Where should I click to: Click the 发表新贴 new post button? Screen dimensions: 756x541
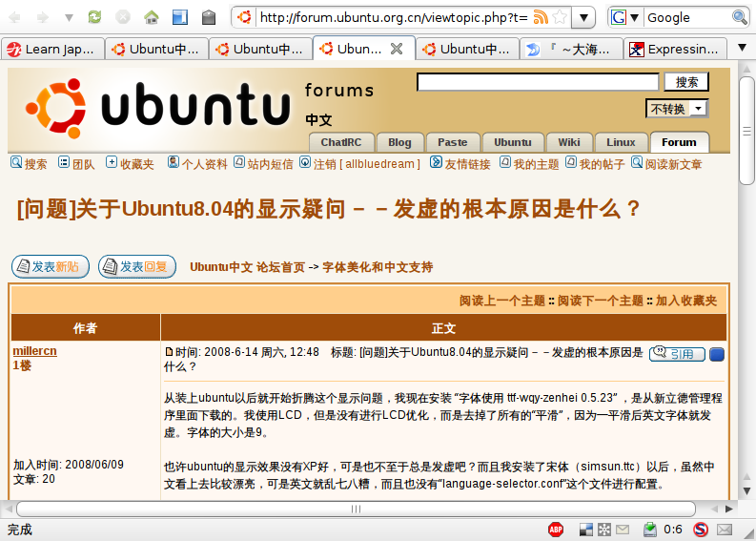51,266
